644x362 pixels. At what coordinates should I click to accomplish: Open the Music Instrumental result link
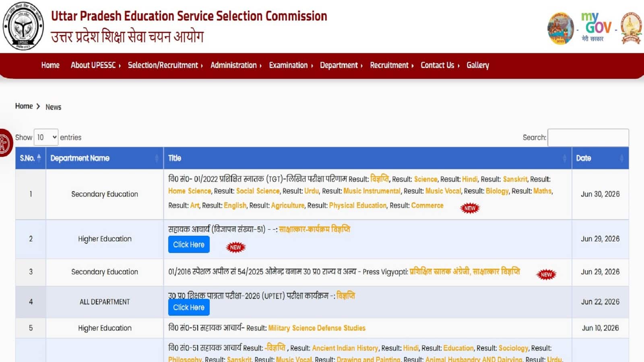pos(372,191)
